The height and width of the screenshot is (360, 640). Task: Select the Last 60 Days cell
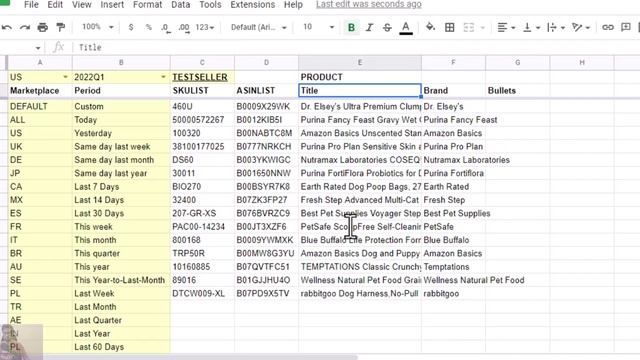[x=121, y=347]
